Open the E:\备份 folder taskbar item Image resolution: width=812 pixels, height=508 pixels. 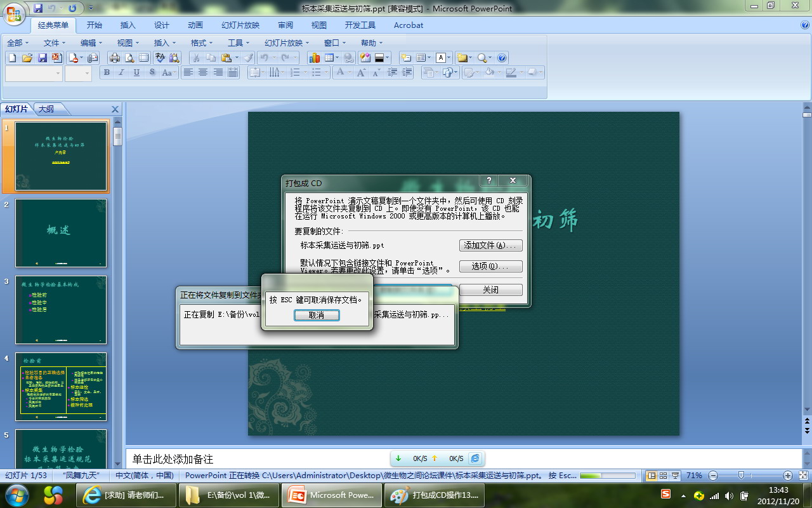(x=229, y=495)
